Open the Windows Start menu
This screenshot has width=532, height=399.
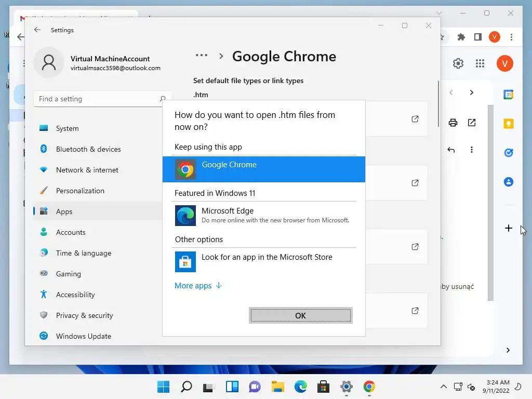(163, 387)
